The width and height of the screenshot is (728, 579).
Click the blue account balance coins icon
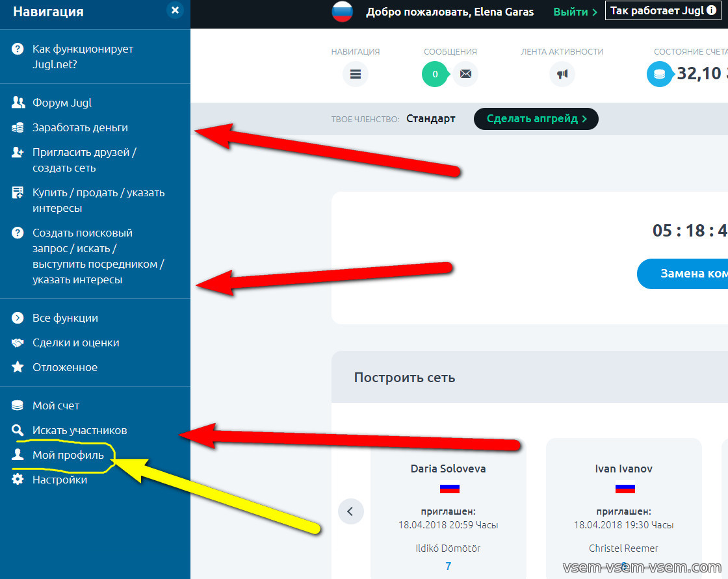point(659,74)
